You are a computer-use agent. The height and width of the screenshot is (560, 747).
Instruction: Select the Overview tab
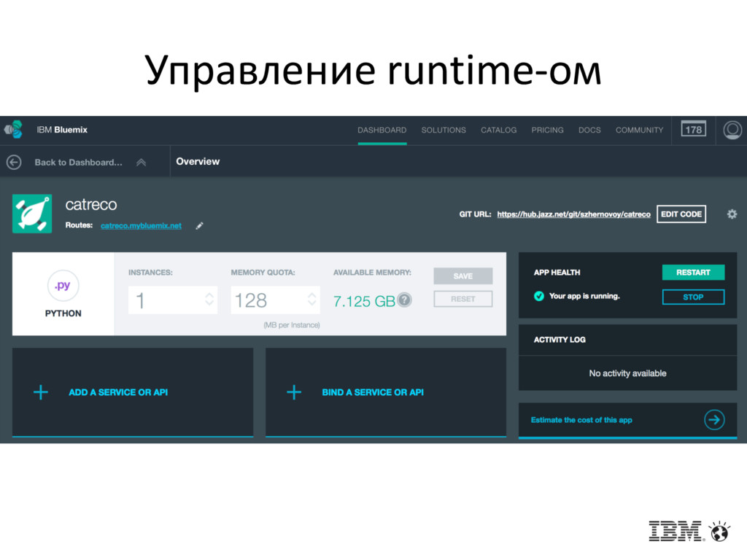(198, 161)
